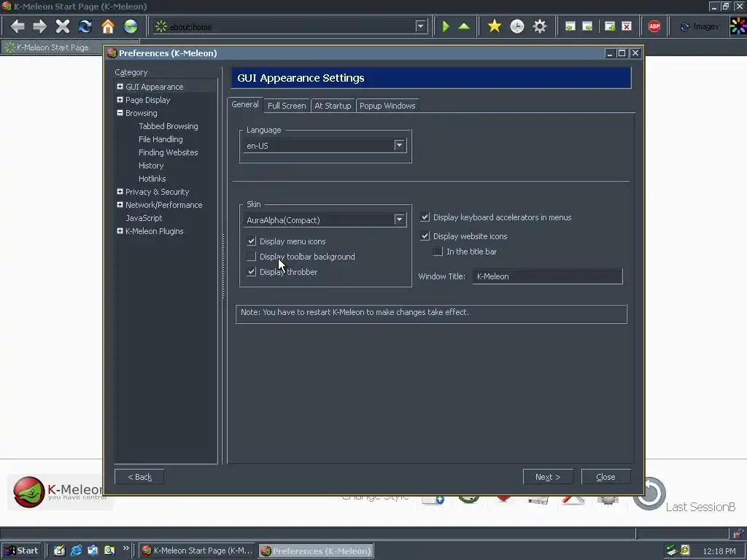
Task: Expand the GUI Appearance category
Action: (x=120, y=87)
